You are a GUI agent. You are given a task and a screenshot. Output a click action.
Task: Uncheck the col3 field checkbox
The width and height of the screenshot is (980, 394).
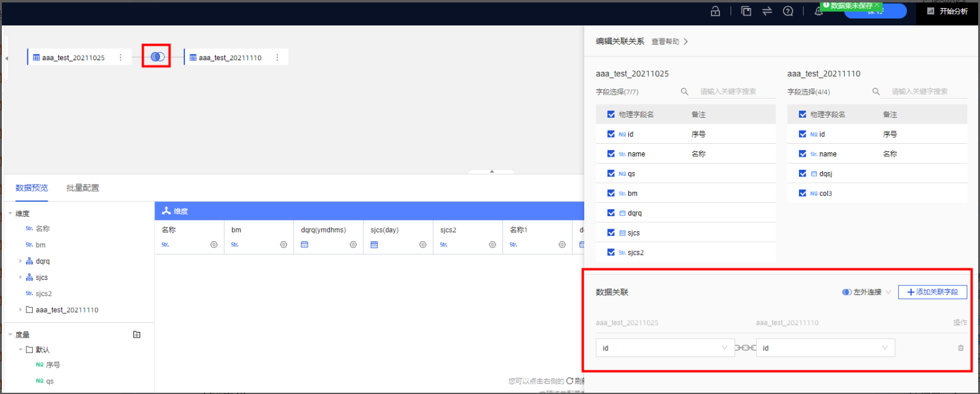coord(803,193)
